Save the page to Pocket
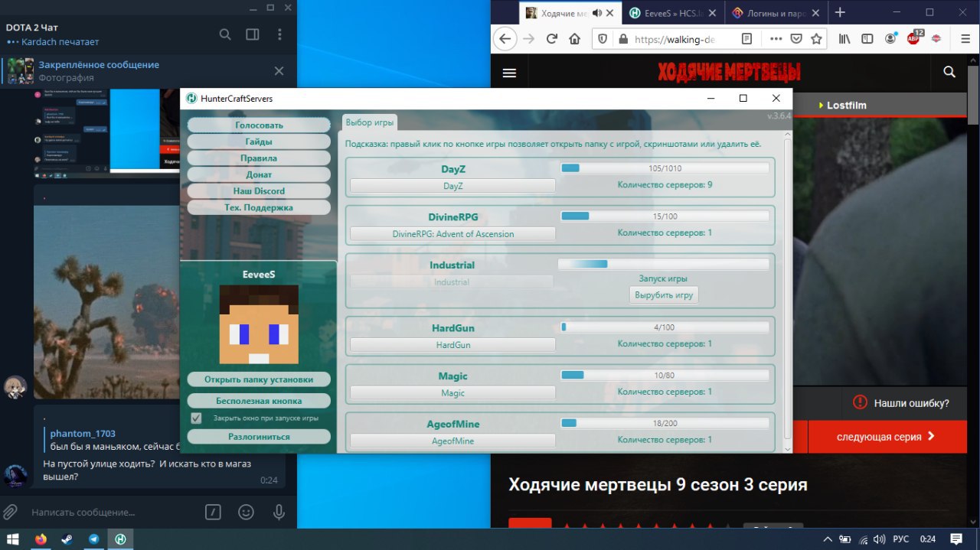The height and width of the screenshot is (550, 980). click(x=797, y=39)
